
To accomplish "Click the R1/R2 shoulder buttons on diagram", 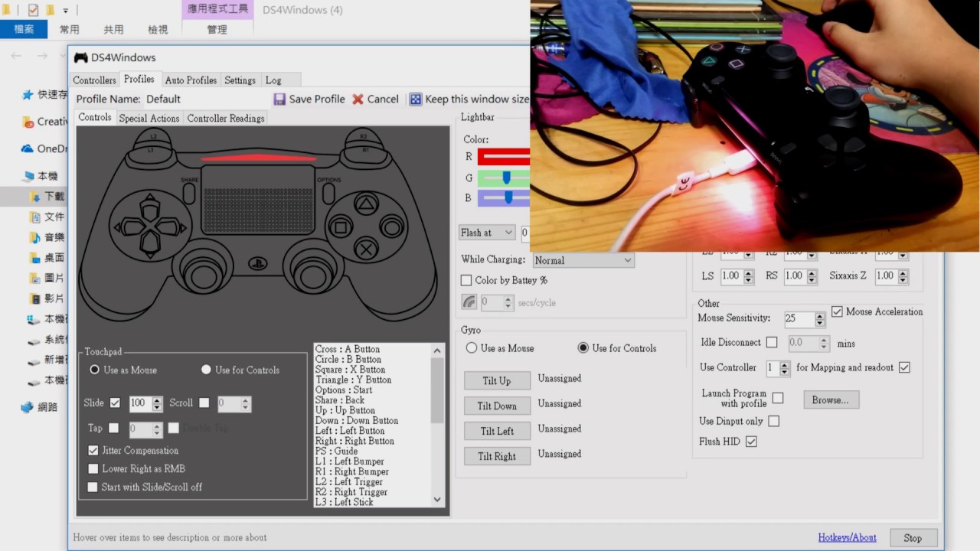I will pyautogui.click(x=364, y=144).
